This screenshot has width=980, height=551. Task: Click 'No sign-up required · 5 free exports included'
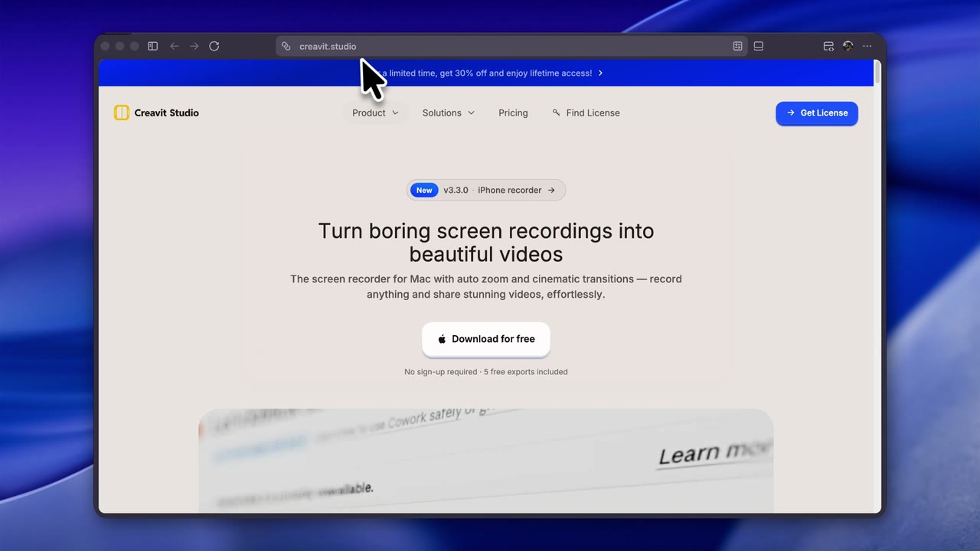[486, 372]
